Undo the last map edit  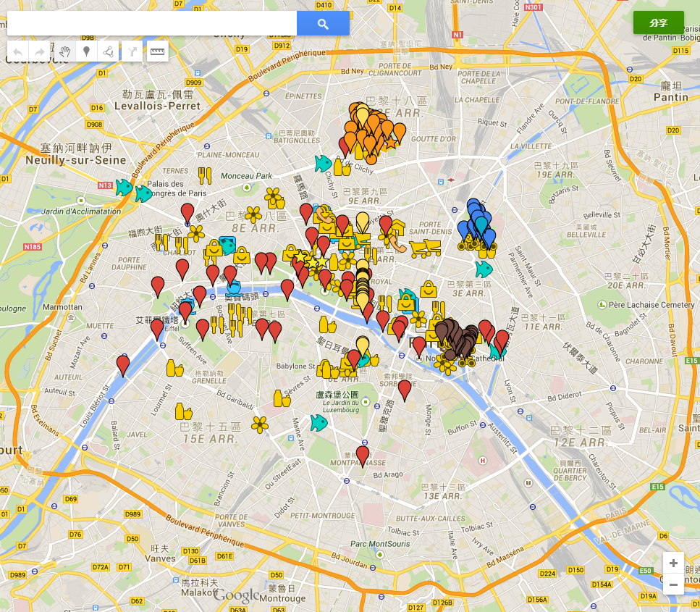[18, 52]
